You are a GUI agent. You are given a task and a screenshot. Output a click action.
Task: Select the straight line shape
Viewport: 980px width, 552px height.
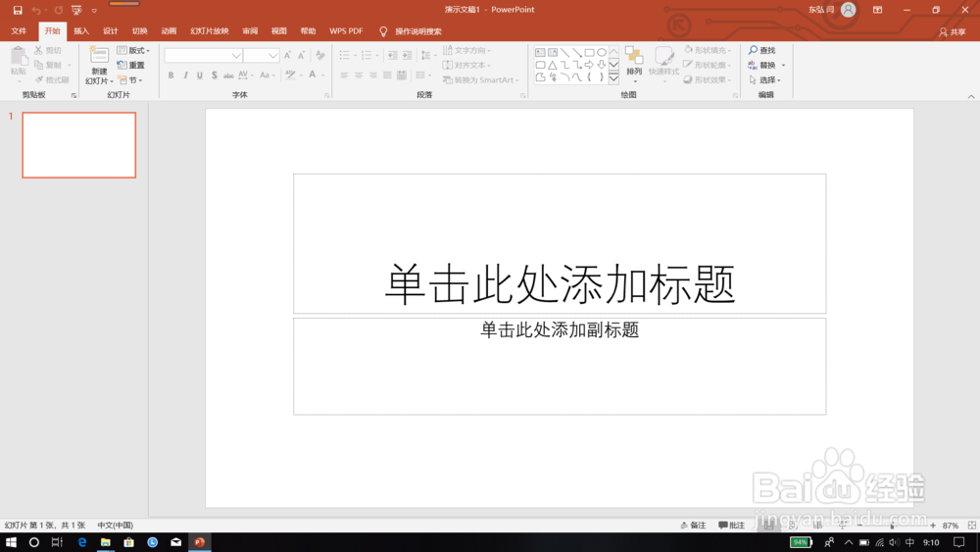click(565, 53)
